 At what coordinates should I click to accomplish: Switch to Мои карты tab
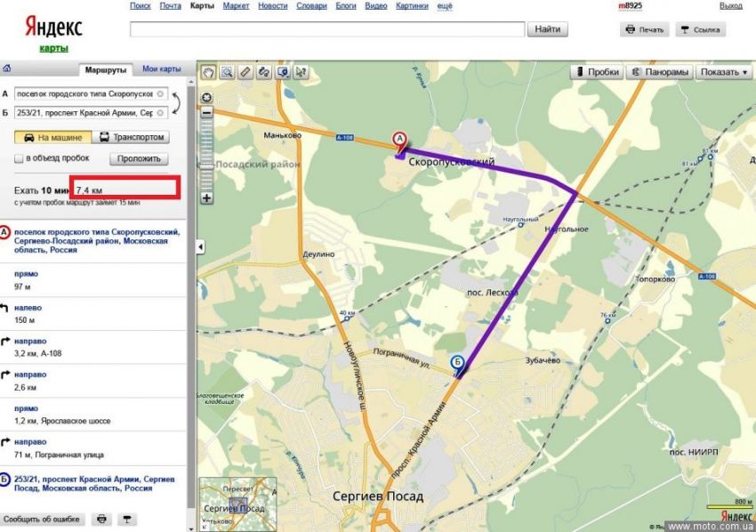tap(162, 69)
